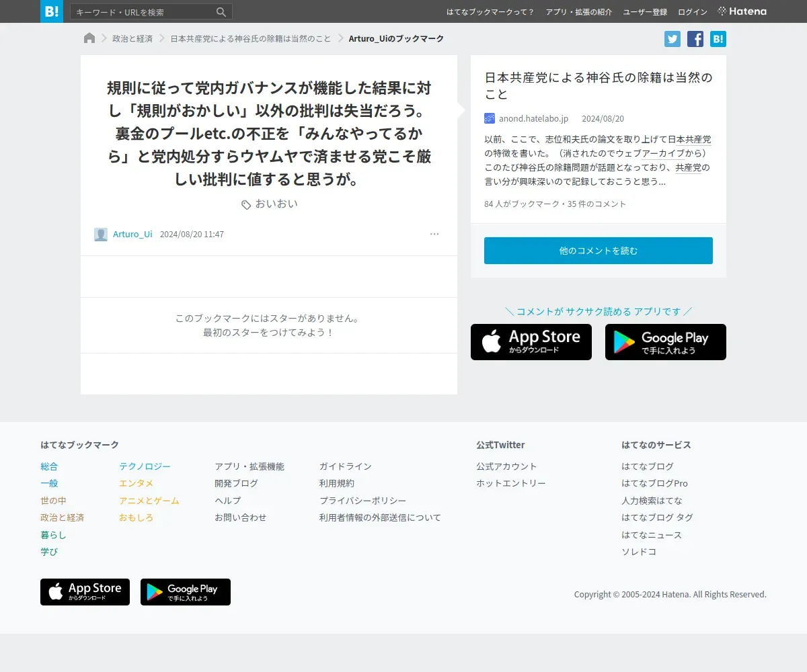Open footer はてなブログ タグ link
807x672 pixels.
[657, 517]
